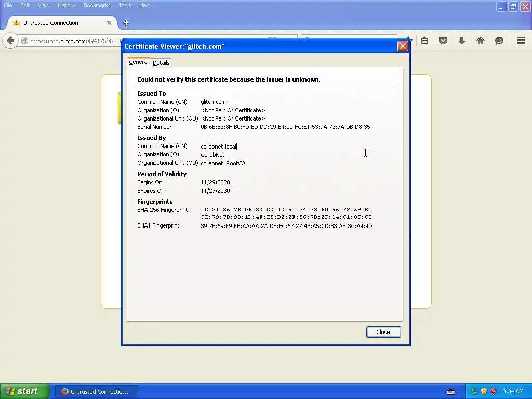Open the bookmarks list icon
This screenshot has height=399, width=532.
tap(424, 41)
